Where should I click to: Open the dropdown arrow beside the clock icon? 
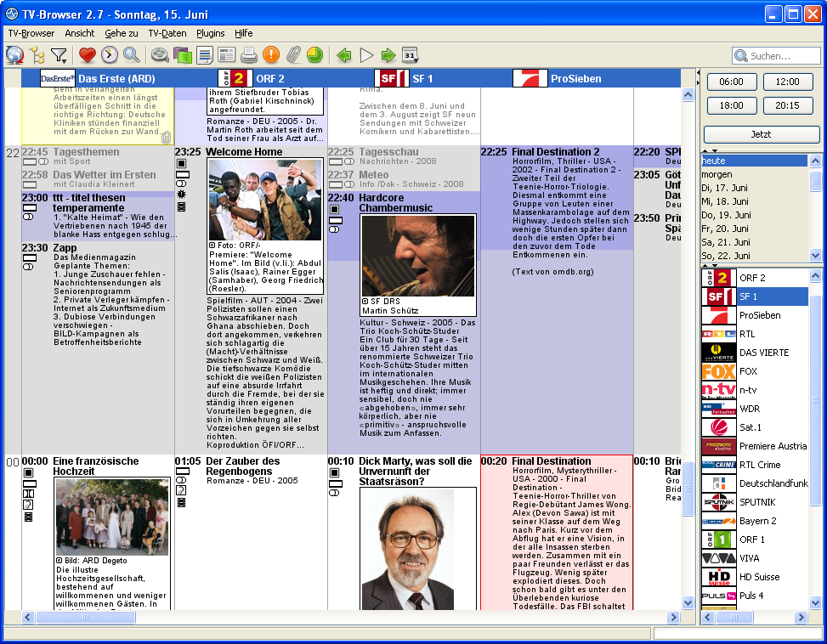coord(116,60)
